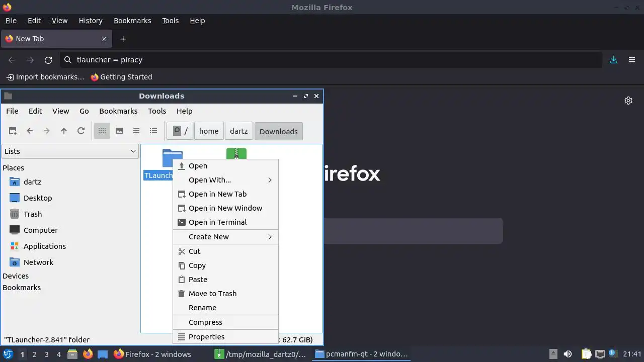644x362 pixels.
Task: Reload the page in Firefox
Action: (x=48, y=60)
